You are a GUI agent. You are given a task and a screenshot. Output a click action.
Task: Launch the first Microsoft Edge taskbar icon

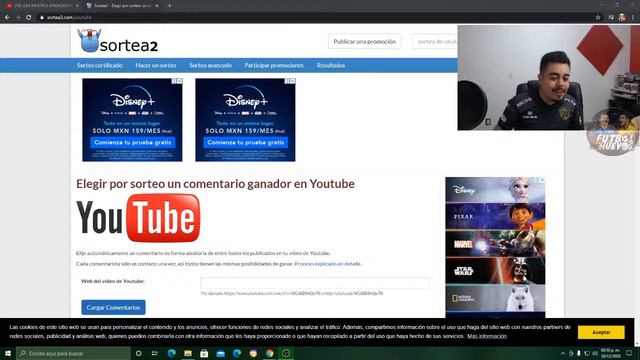(171, 353)
